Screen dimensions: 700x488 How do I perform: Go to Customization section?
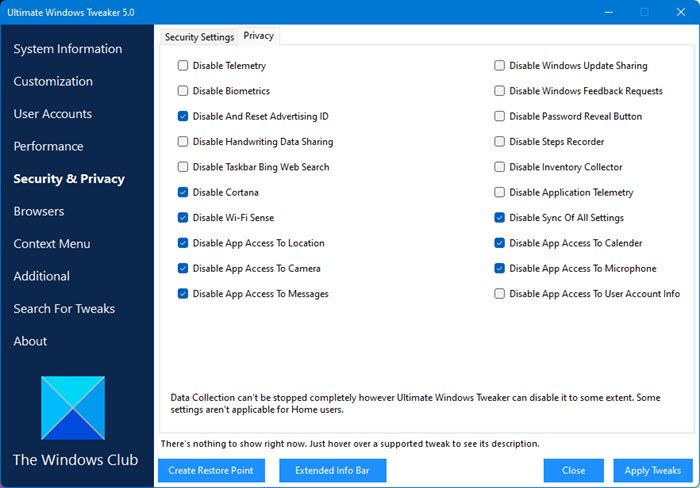coord(53,81)
